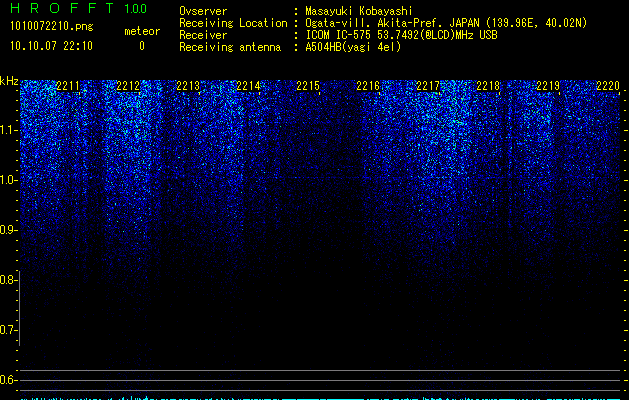629x400 pixels.
Task: Click the meteor label
Action: click(142, 31)
